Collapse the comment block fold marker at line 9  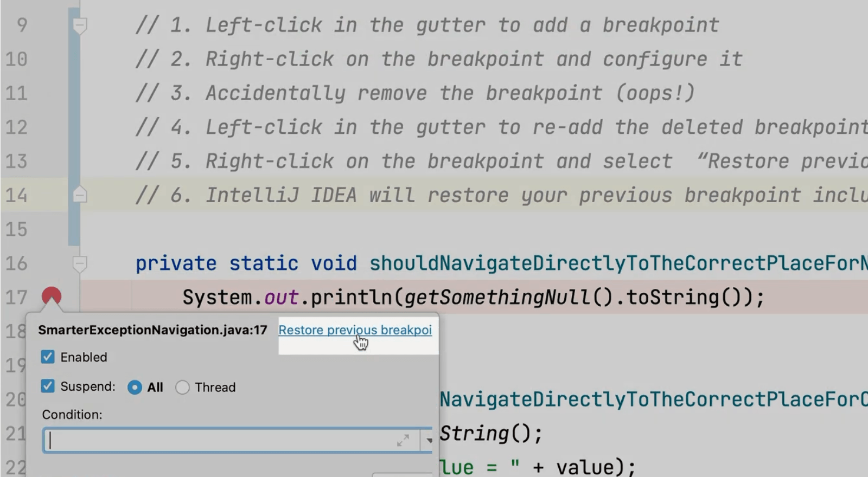80,25
